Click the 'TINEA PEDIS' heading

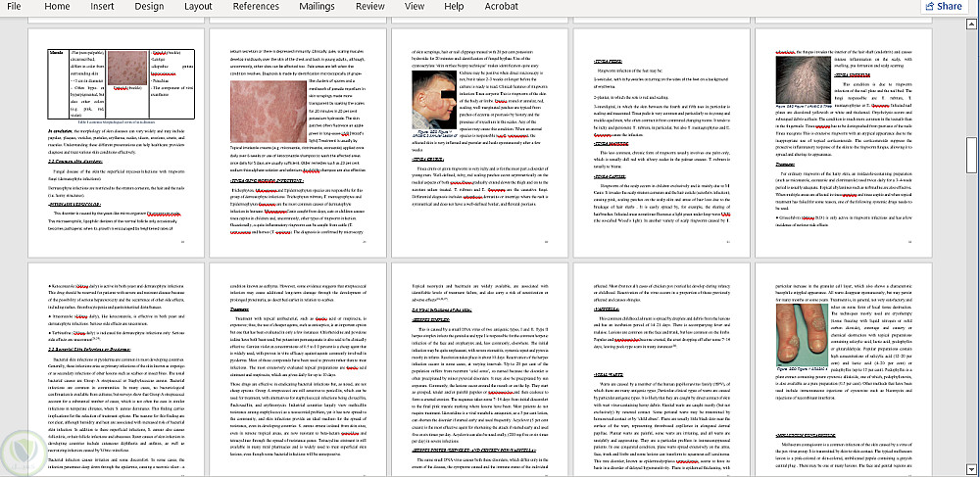point(607,63)
